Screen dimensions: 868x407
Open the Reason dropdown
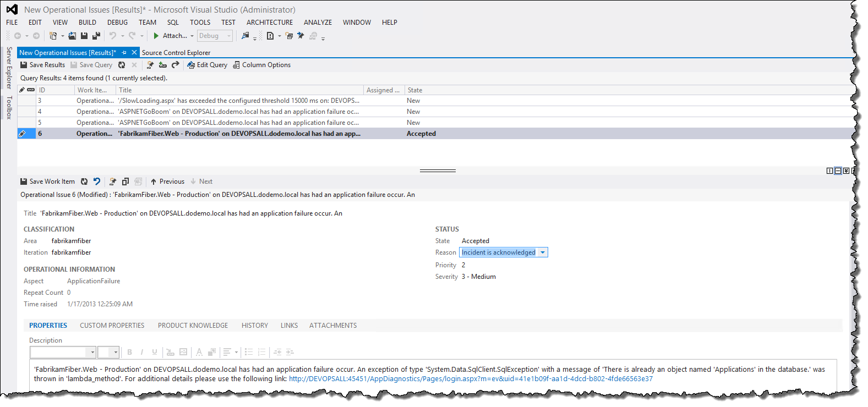click(543, 252)
